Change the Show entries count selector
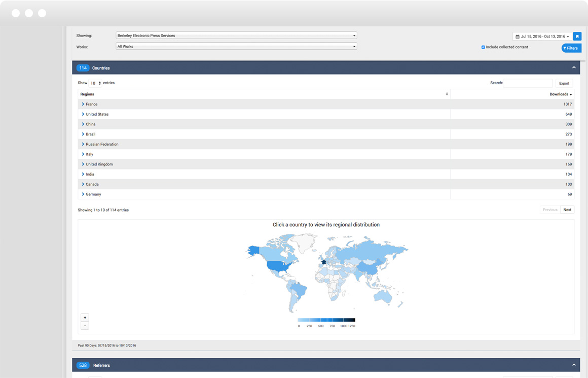Image resolution: width=588 pixels, height=378 pixels. click(x=95, y=83)
